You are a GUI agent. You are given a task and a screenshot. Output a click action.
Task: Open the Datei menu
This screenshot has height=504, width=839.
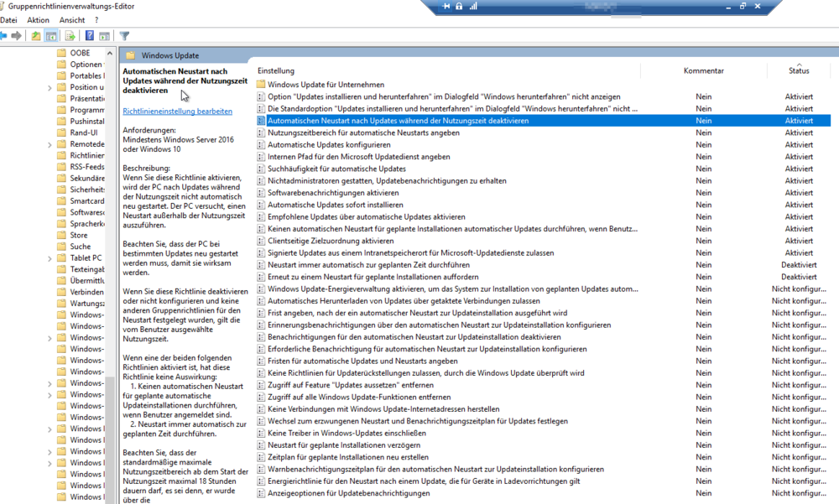click(9, 20)
